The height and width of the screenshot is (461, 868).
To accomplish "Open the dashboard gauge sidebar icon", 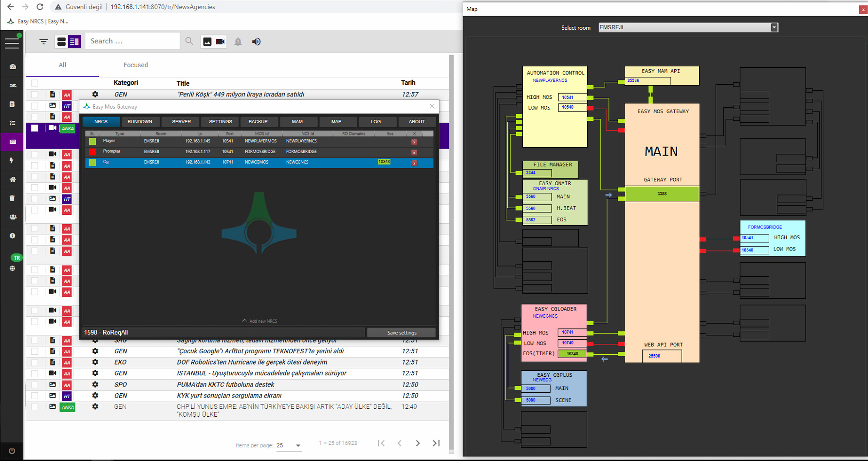I will coord(13,67).
